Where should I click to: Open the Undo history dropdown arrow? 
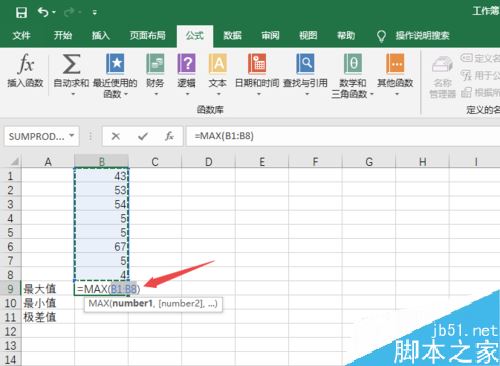click(x=54, y=13)
